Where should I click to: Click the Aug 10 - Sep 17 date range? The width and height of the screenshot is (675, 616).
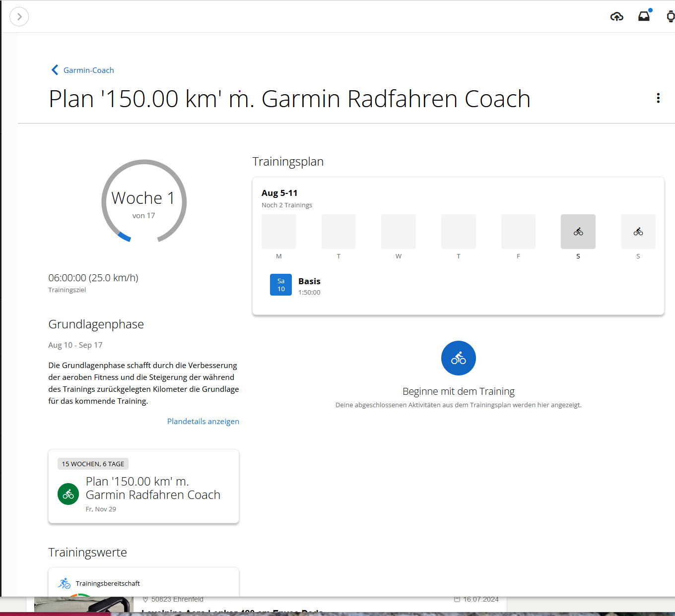point(75,345)
